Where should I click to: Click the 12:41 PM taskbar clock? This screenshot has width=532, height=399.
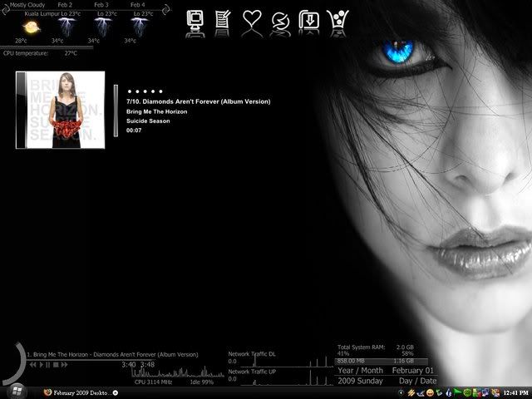coord(515,393)
